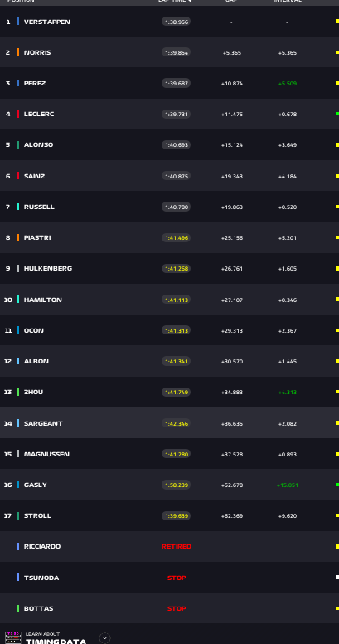The width and height of the screenshot is (339, 644).
Task: Open the ALONSO driver name
Action: (39, 144)
